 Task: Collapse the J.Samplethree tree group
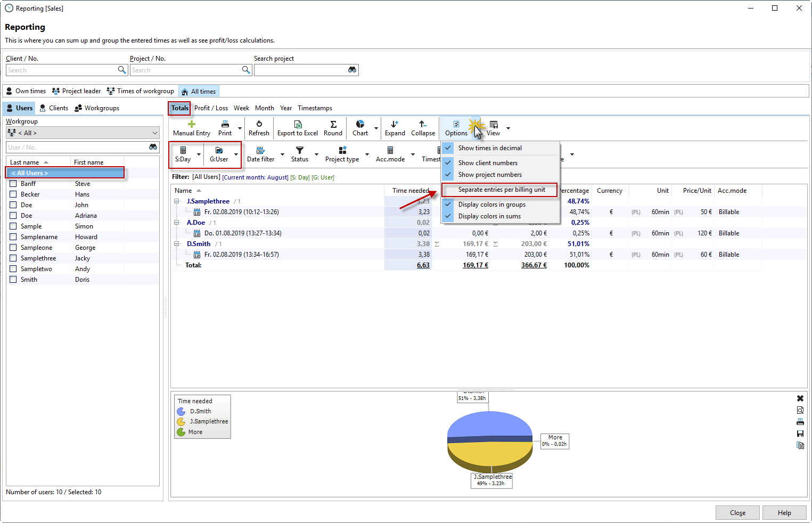click(177, 201)
